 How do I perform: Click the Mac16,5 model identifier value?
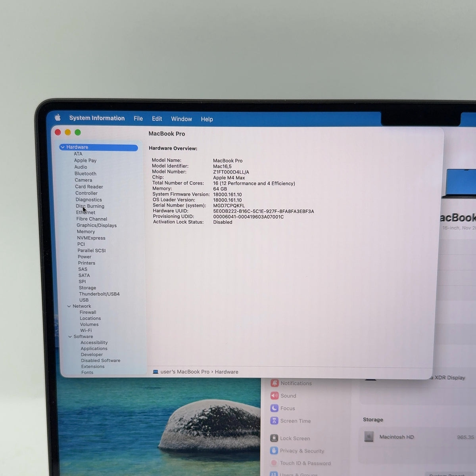222,167
